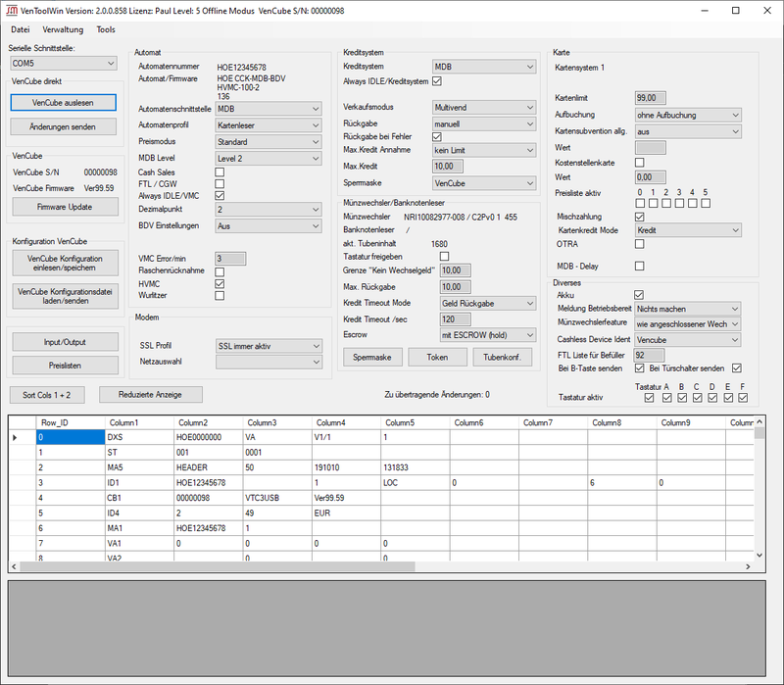Toggle Rückgabe bei Fehler checkbox
This screenshot has width=784, height=685.
[437, 136]
